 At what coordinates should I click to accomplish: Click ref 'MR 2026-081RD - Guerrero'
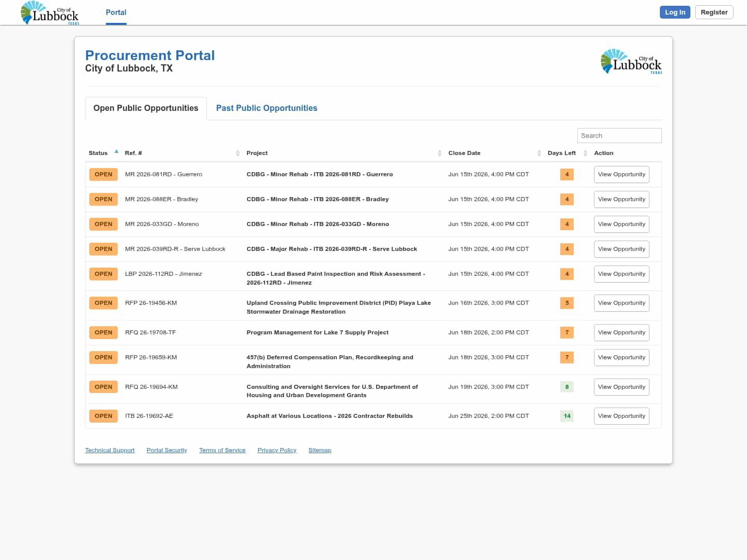163,175
